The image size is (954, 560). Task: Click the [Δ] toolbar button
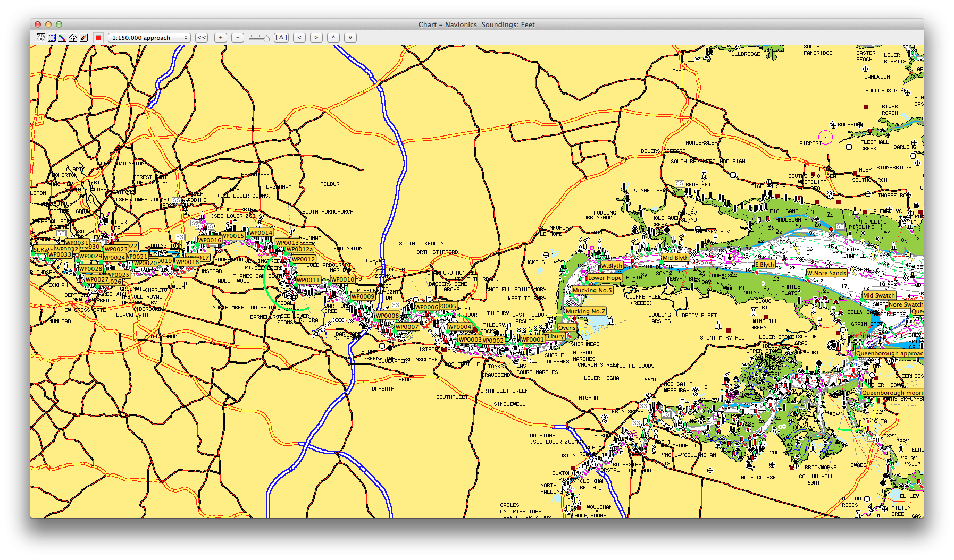[x=281, y=38]
